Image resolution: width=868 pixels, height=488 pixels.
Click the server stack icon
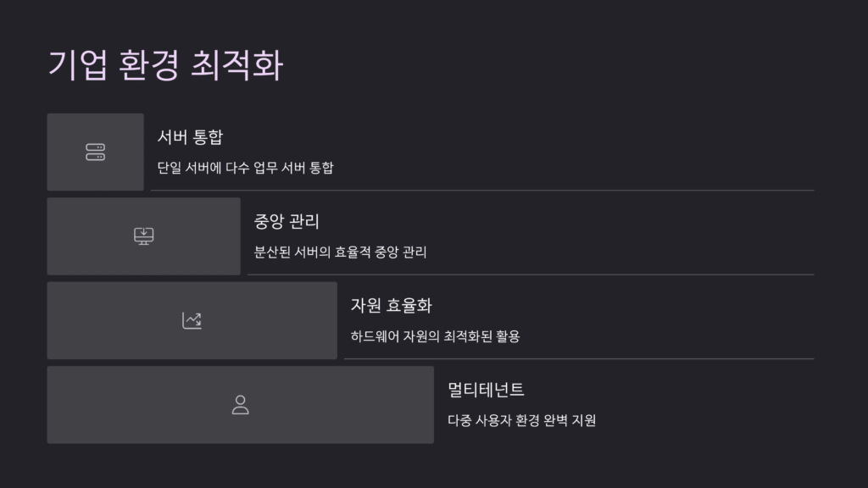(x=95, y=152)
